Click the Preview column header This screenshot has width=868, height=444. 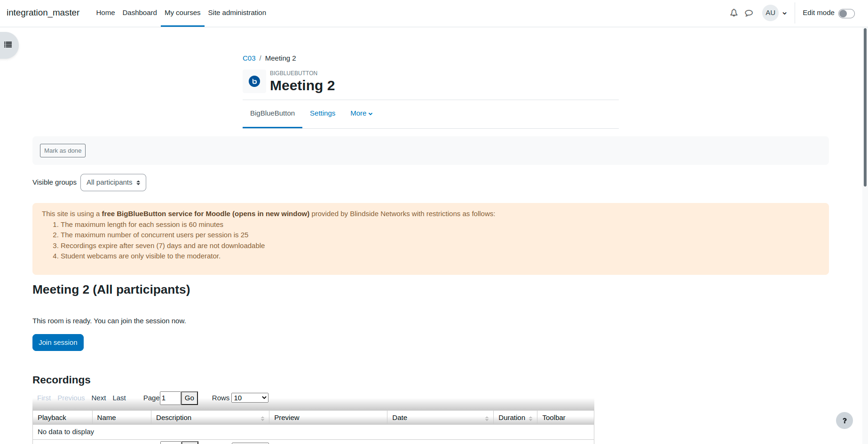point(328,418)
